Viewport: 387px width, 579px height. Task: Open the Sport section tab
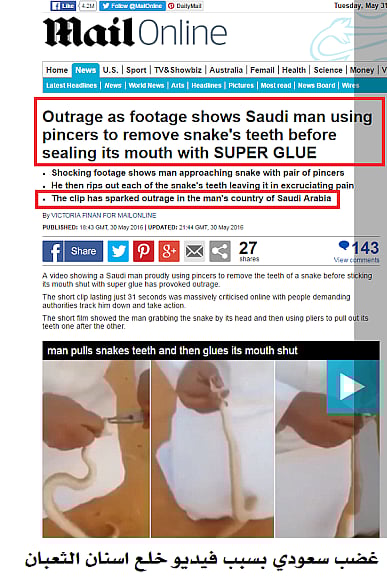(136, 70)
